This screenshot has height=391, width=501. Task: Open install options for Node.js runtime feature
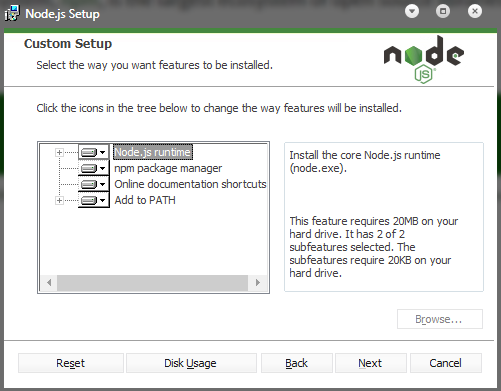(94, 152)
